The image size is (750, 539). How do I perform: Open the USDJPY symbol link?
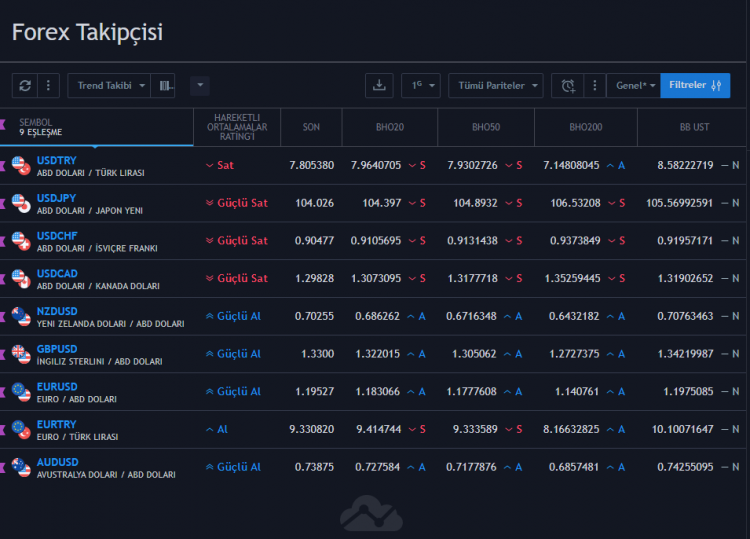point(56,198)
